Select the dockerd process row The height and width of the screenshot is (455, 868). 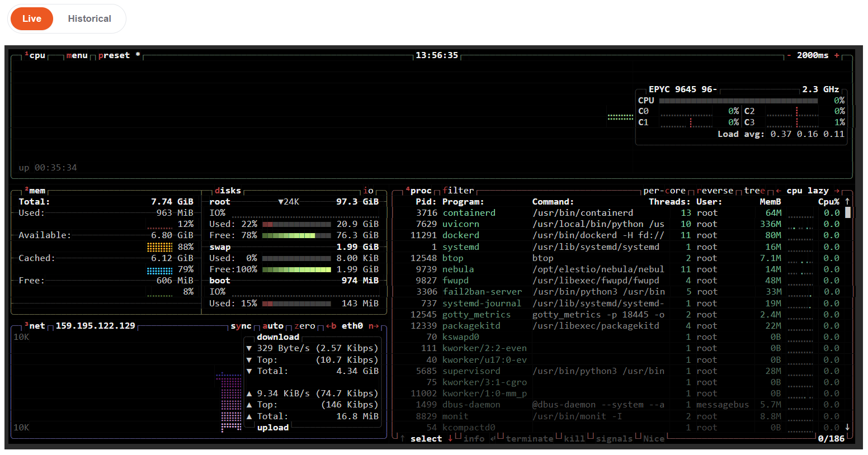[618, 235]
